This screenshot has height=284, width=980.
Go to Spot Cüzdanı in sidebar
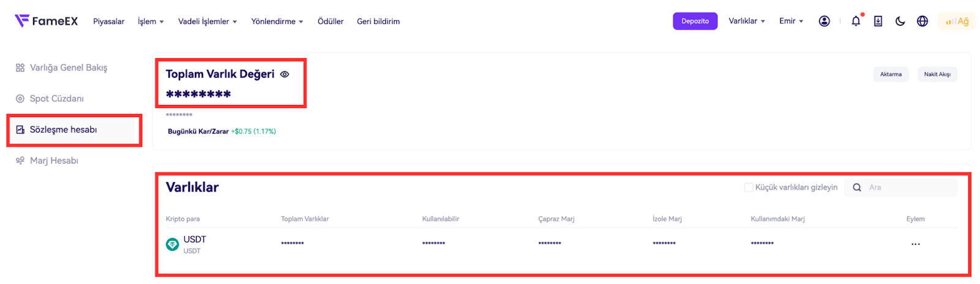point(56,99)
